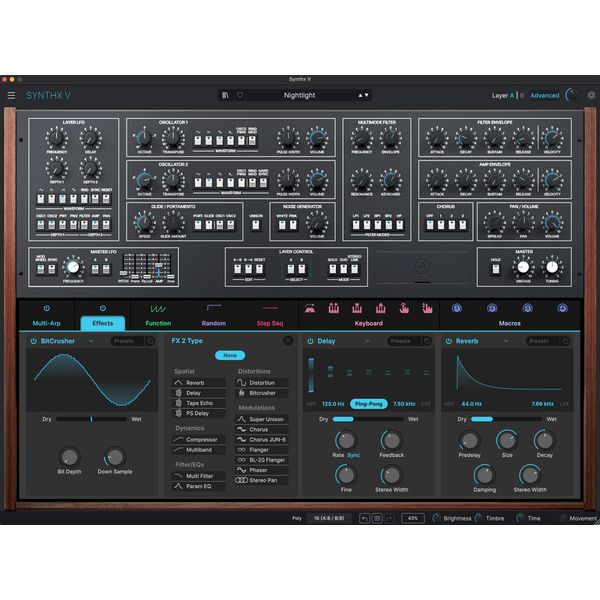This screenshot has height=600, width=600.
Task: Click the Function sawtooth waveform icon
Action: (158, 308)
